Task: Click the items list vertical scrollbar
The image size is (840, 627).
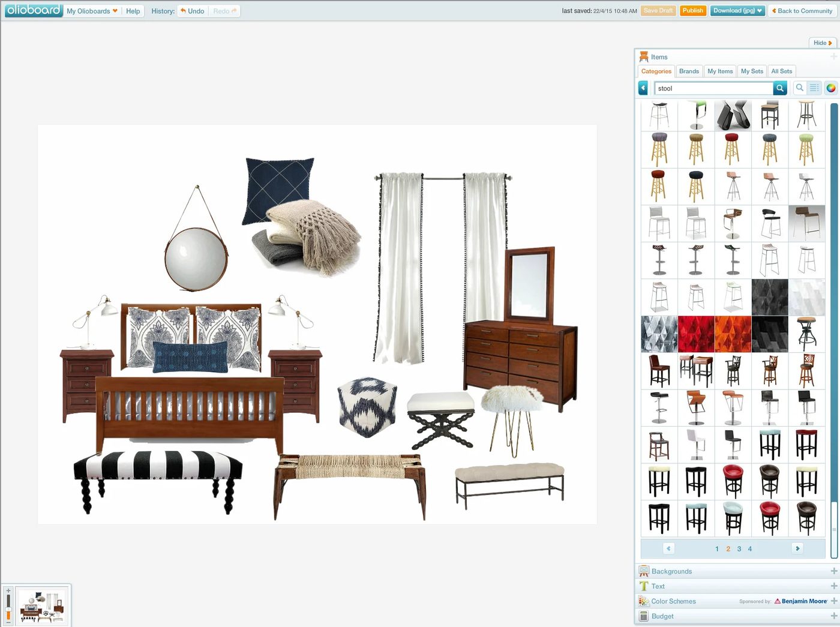Action: coord(834,330)
